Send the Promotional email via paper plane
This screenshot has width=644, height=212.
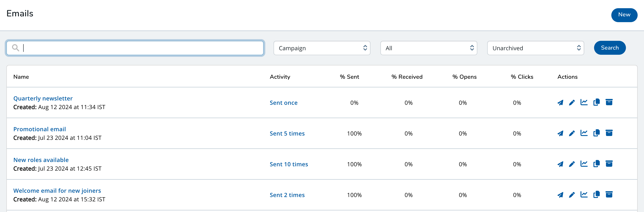560,133
